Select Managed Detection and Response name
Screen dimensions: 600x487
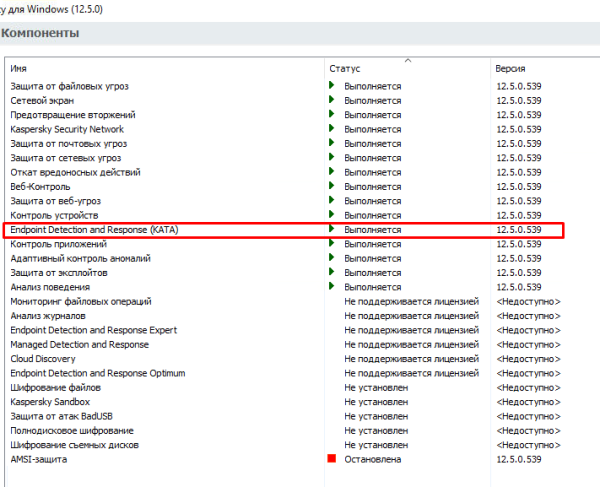pyautogui.click(x=79, y=345)
